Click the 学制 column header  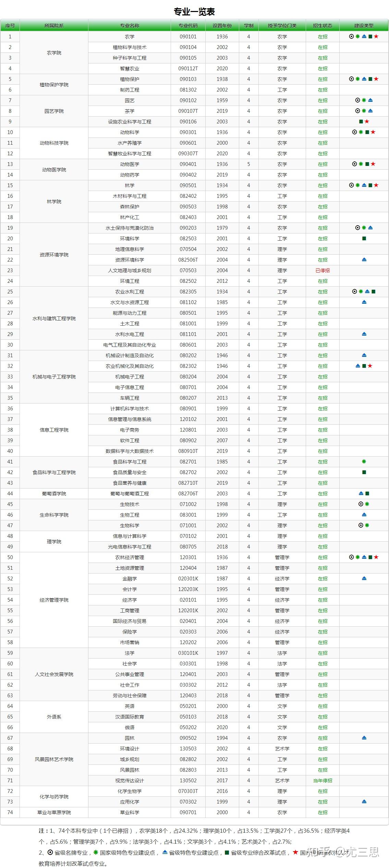(248, 26)
